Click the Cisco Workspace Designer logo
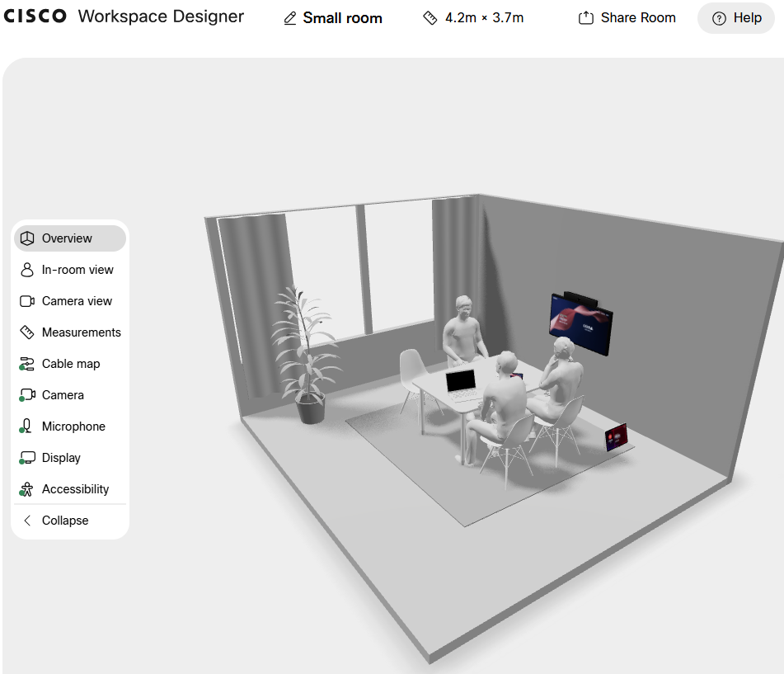This screenshot has height=674, width=784. 124,16
